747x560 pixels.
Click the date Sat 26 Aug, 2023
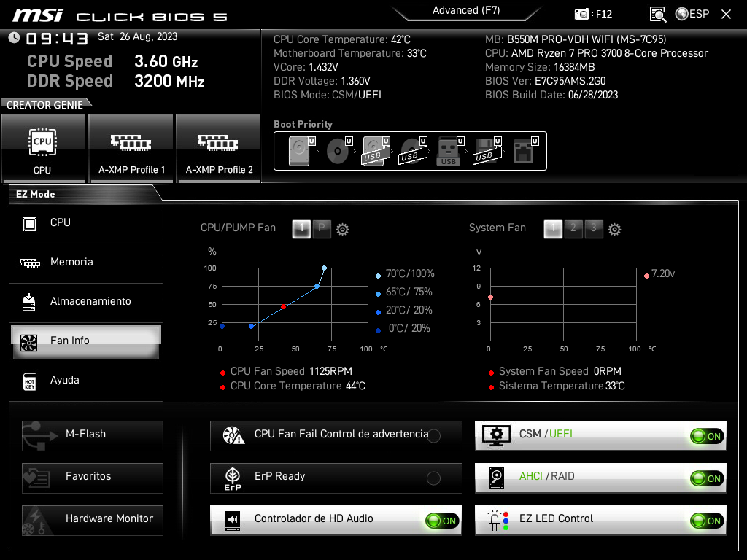point(138,36)
